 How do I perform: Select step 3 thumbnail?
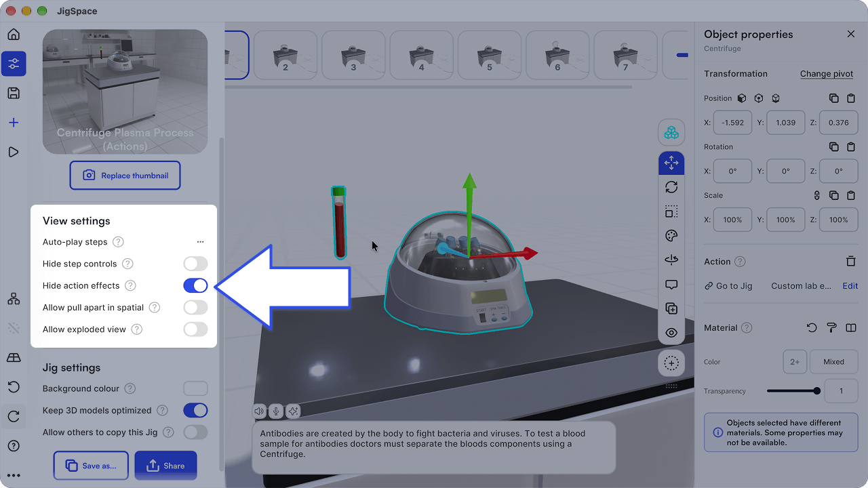353,55
